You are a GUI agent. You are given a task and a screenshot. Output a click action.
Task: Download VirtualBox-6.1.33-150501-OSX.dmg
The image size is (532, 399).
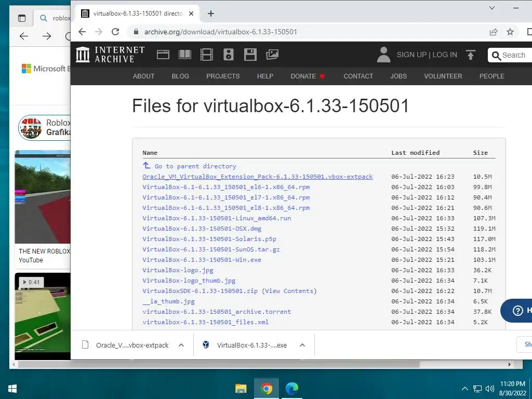tap(202, 229)
